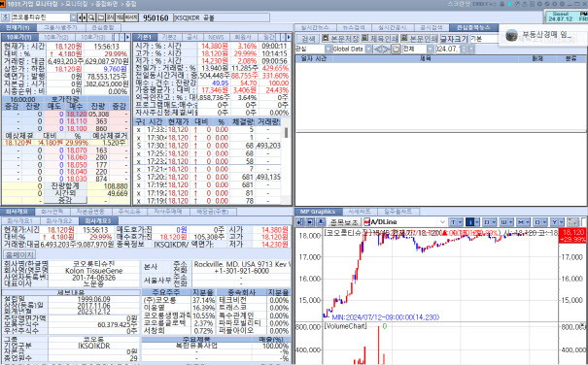The height and width of the screenshot is (365, 588).
Task: Click the 본문인쇄 print-body button
Action: [x=419, y=38]
